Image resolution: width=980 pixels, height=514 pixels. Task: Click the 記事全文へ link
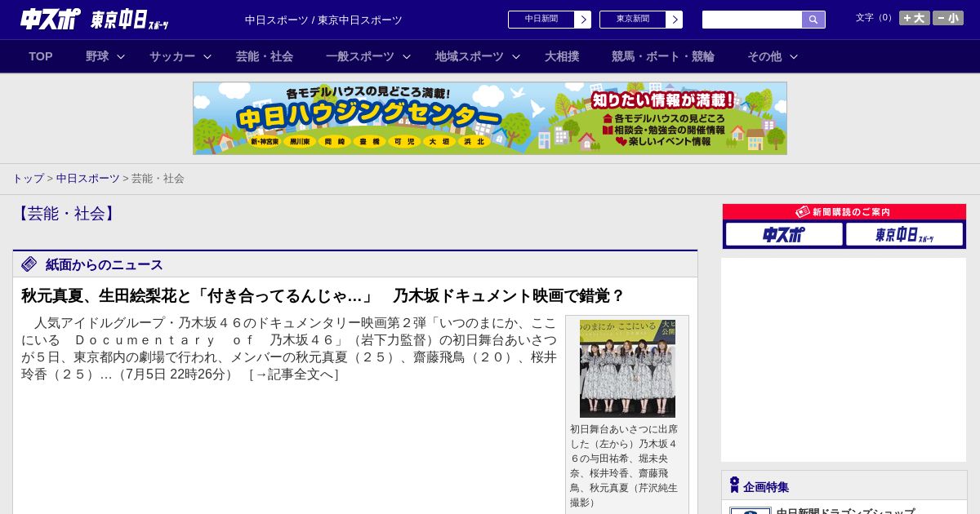[x=293, y=374]
